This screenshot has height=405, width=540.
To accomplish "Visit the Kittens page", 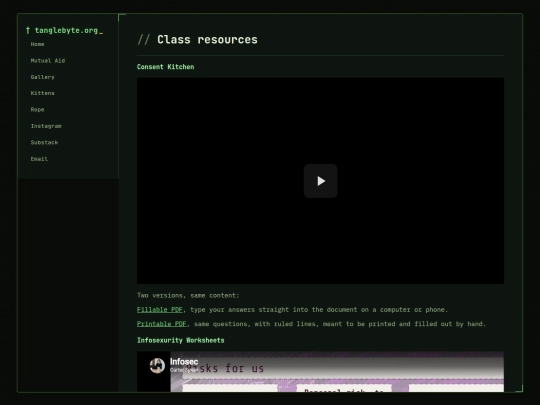I will pyautogui.click(x=42, y=93).
